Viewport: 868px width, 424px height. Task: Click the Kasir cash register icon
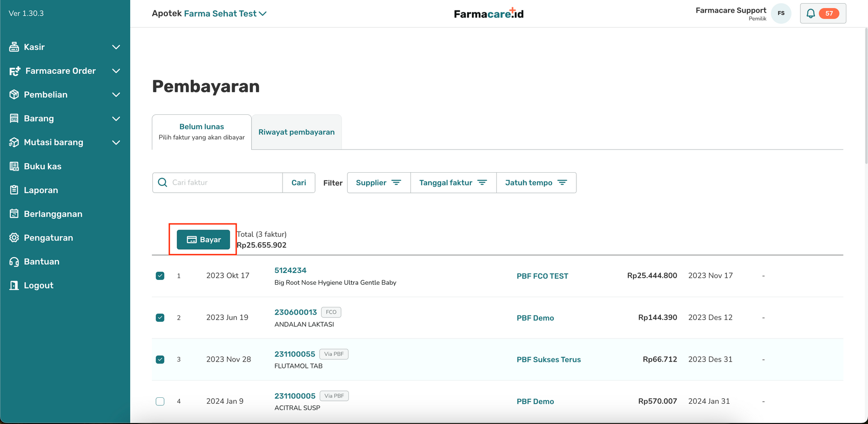click(14, 47)
